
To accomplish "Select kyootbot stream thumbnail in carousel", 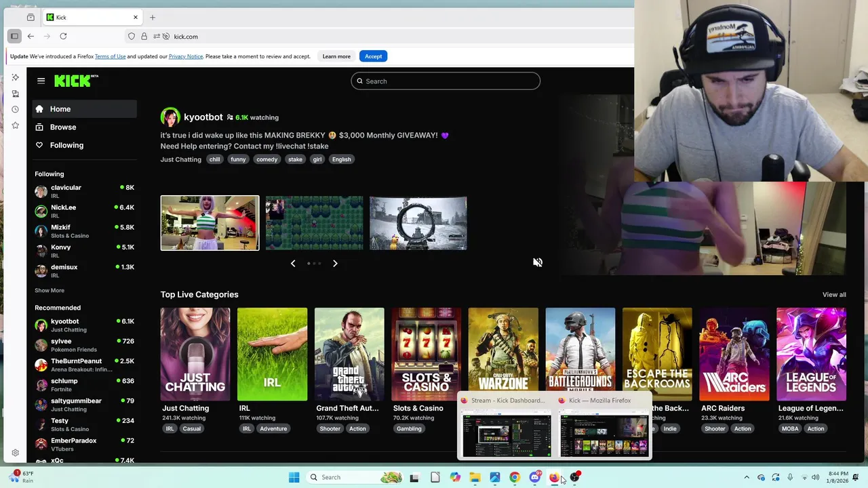I will click(210, 223).
